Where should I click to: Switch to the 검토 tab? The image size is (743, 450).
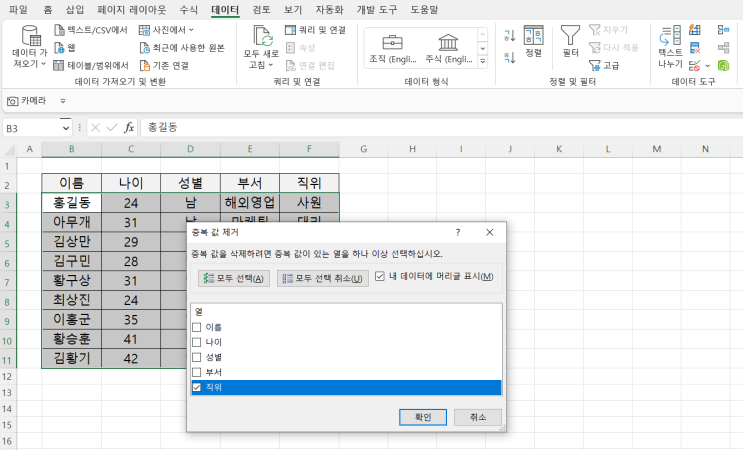[x=261, y=9]
